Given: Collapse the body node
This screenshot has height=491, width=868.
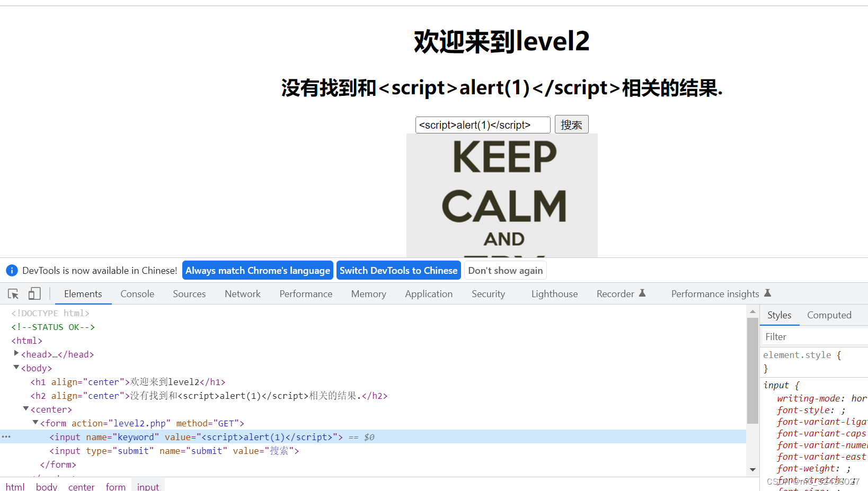Looking at the screenshot, I should 16,367.
